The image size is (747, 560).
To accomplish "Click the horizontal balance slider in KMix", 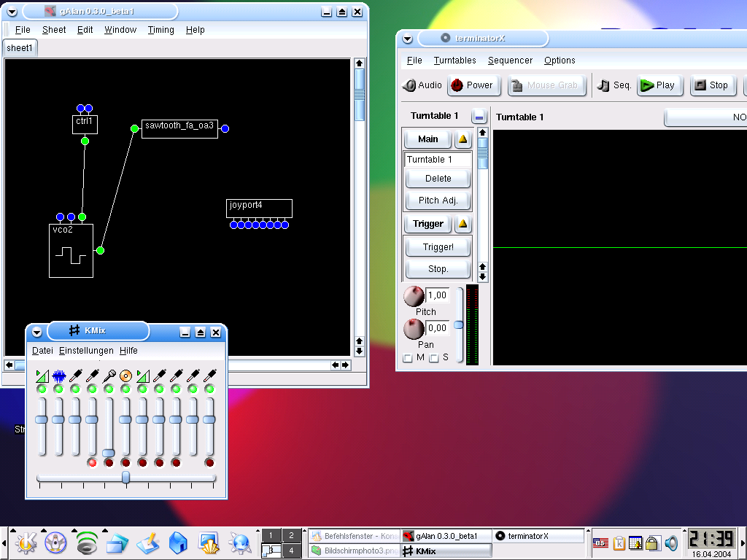I will pos(125,478).
